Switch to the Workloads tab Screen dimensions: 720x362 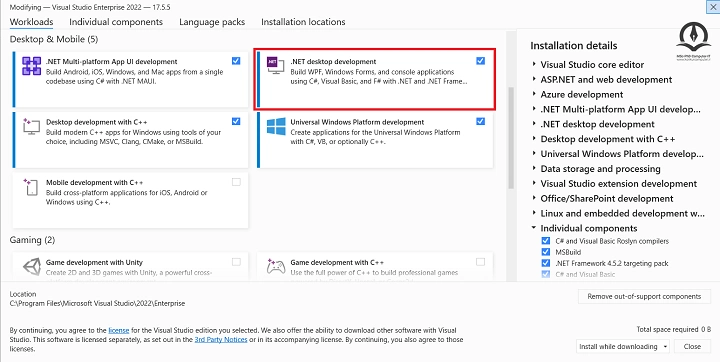pyautogui.click(x=31, y=22)
